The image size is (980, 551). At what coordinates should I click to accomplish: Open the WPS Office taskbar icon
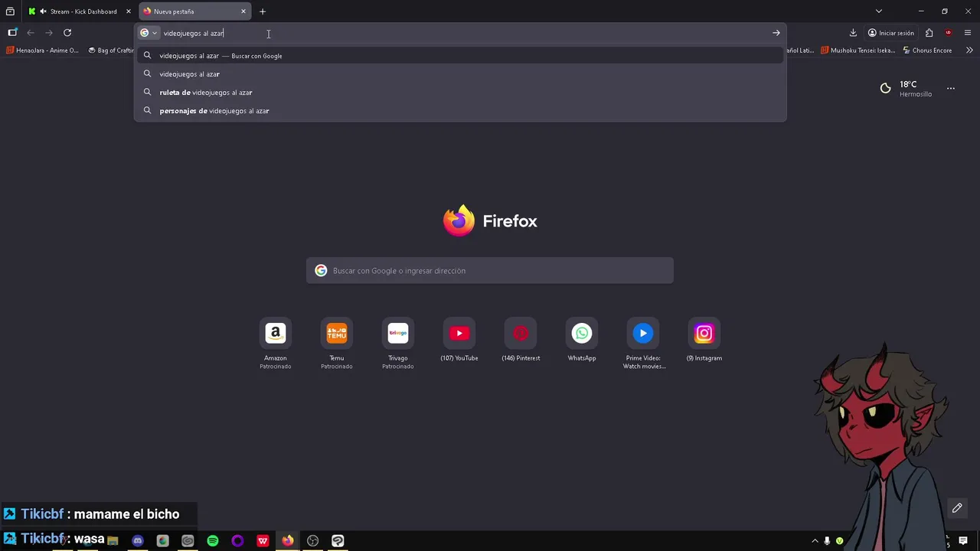click(263, 541)
